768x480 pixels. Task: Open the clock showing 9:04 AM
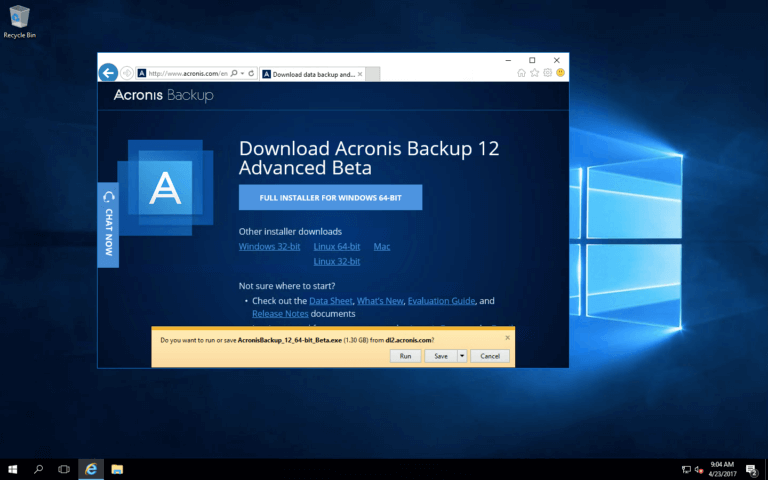(722, 469)
